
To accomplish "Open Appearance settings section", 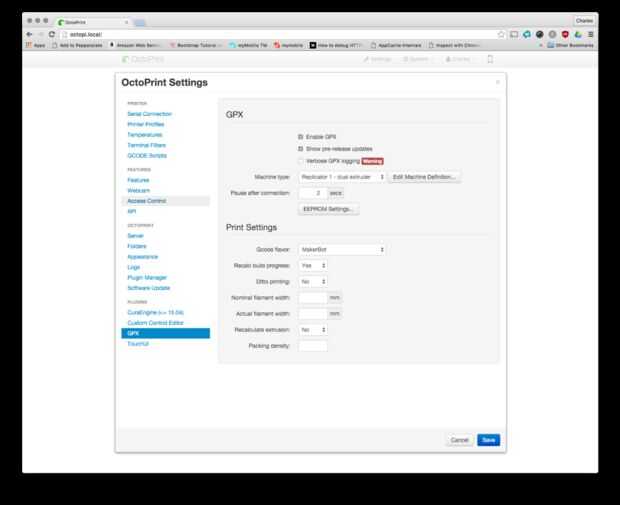I will [x=143, y=257].
